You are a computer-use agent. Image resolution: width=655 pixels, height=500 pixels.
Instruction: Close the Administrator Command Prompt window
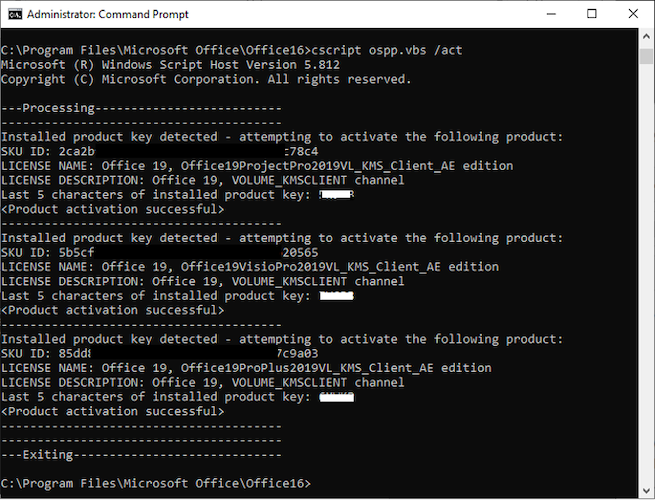coord(634,14)
